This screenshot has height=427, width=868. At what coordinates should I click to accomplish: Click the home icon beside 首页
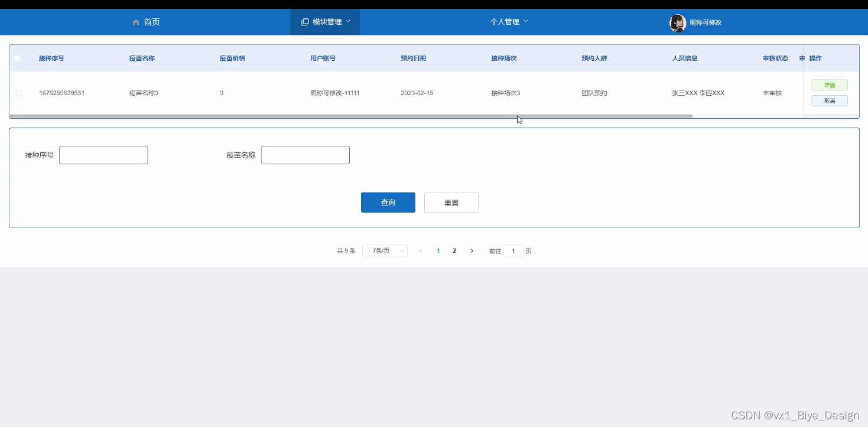click(136, 22)
